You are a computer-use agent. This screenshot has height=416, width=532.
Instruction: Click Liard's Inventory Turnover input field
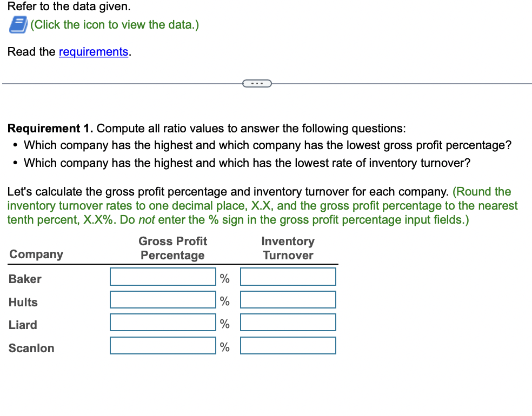point(288,322)
